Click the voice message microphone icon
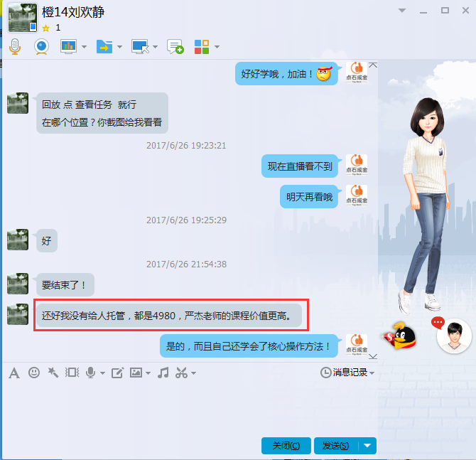The width and height of the screenshot is (476, 460). pos(90,373)
